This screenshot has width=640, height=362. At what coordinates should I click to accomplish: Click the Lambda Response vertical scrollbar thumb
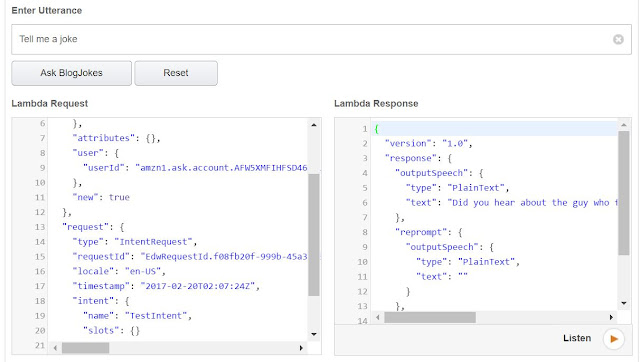point(624,193)
